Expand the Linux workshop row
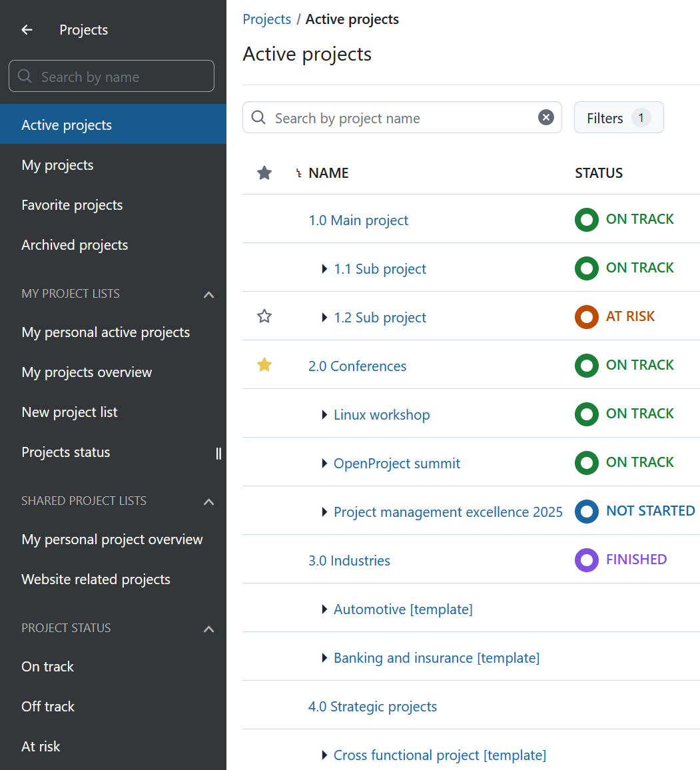 [324, 415]
